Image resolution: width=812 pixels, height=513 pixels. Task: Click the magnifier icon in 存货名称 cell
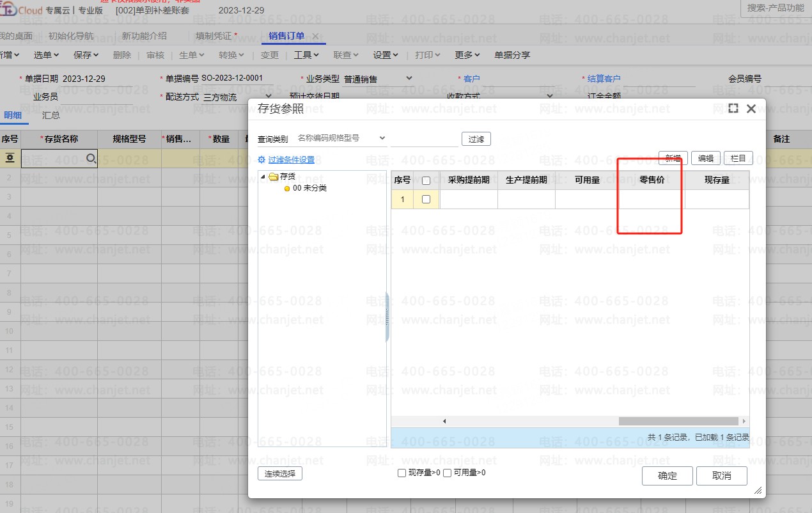pyautogui.click(x=91, y=158)
